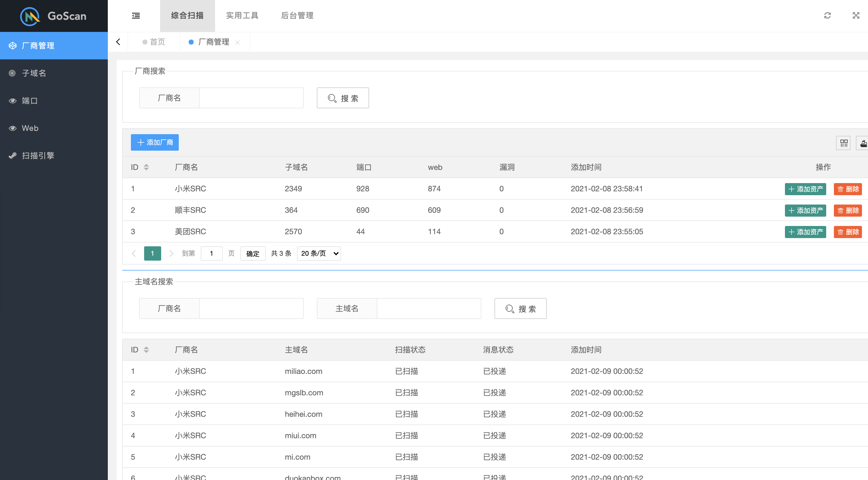Click the 漏洞 column header
The image size is (868, 480).
coord(507,167)
